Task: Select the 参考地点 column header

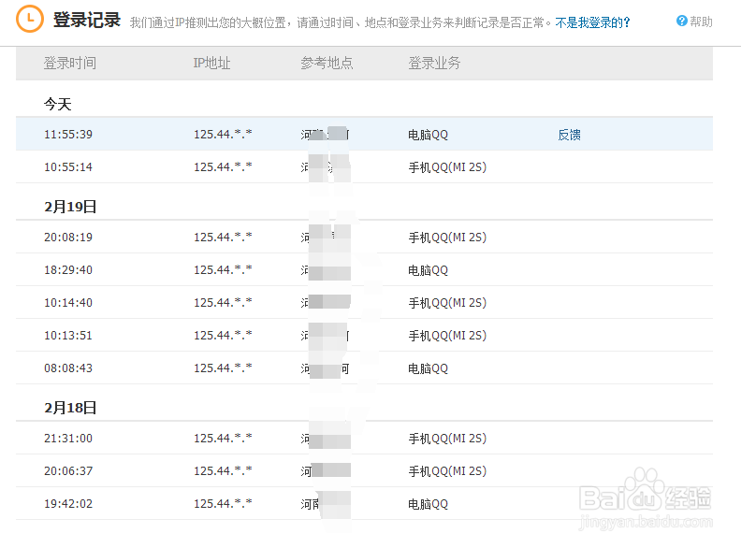Action: tap(324, 64)
